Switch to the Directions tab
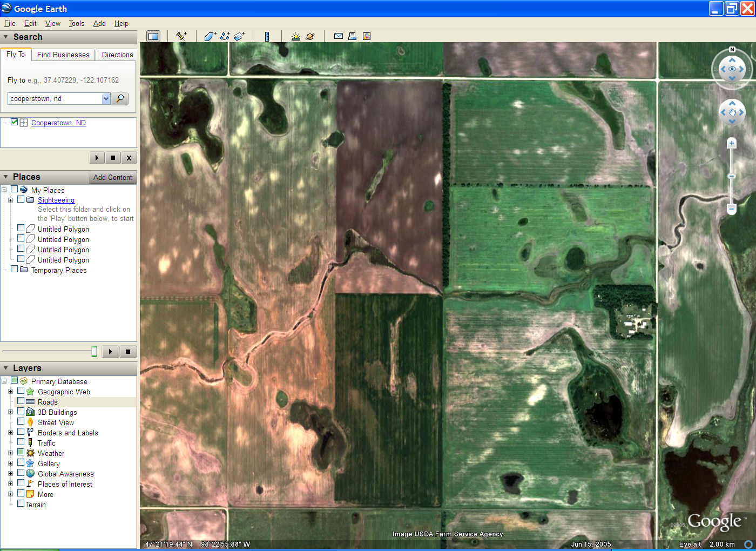756x551 pixels. tap(117, 55)
